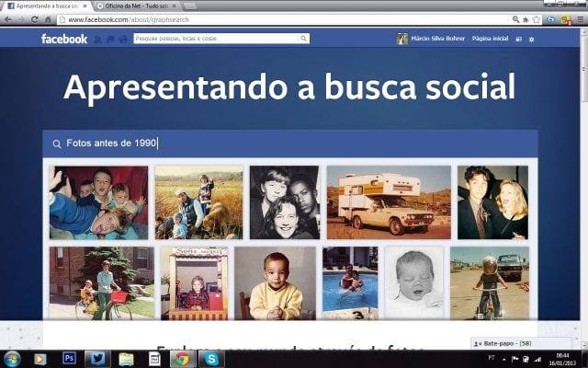Open photo of people in swimming pool
Screen dimensions: 588x368
click(x=350, y=283)
